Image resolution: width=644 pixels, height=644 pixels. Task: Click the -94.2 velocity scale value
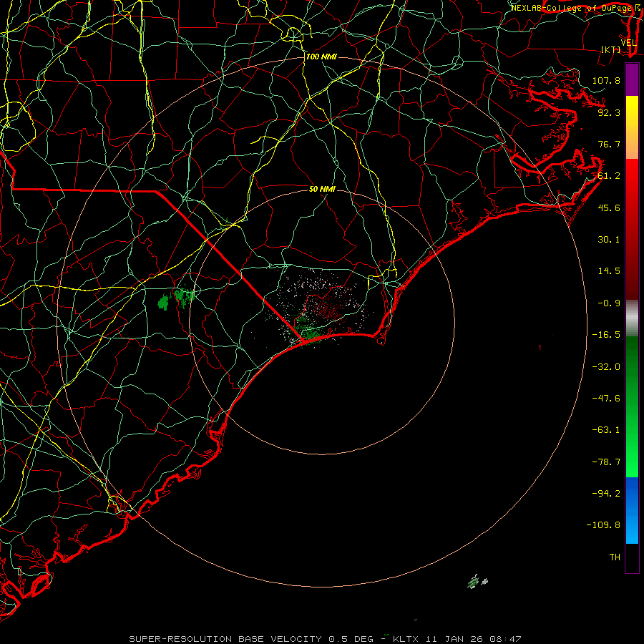pyautogui.click(x=606, y=494)
